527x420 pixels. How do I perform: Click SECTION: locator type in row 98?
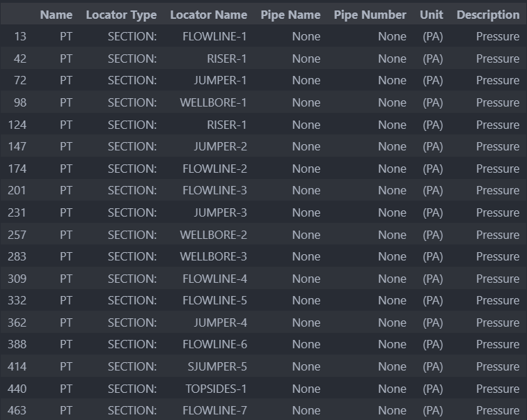pyautogui.click(x=132, y=102)
